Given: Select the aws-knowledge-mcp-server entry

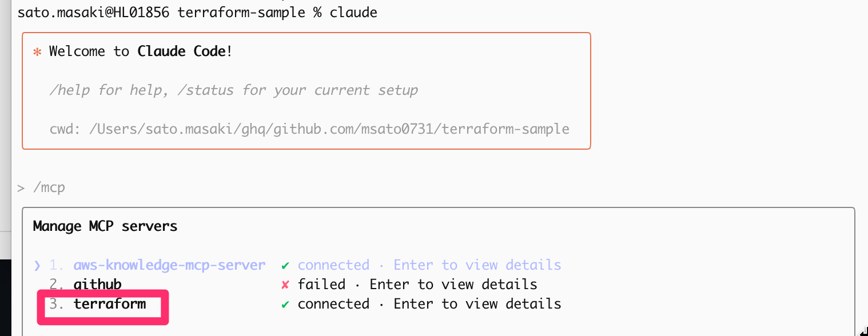Looking at the screenshot, I should tap(169, 265).
